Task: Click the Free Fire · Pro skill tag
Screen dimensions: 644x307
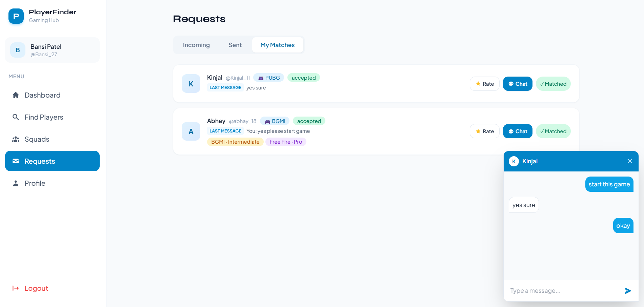Action: pyautogui.click(x=286, y=142)
